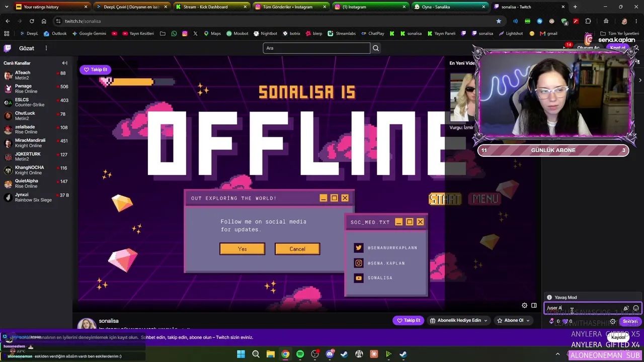Open player settings gear icon
This screenshot has height=362, width=644.
coord(524,305)
